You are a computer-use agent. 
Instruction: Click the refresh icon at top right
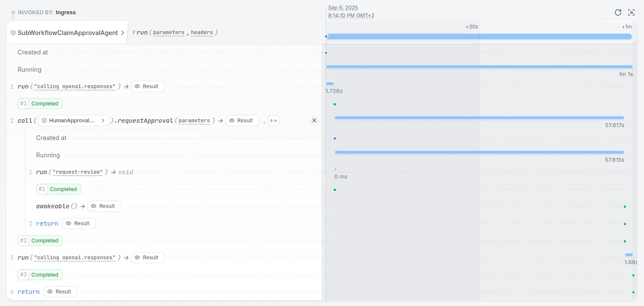pos(618,13)
